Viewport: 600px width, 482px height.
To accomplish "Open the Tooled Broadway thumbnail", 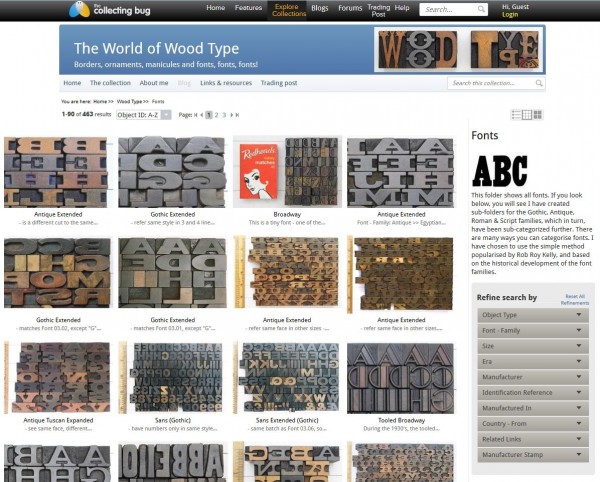I will [x=401, y=378].
